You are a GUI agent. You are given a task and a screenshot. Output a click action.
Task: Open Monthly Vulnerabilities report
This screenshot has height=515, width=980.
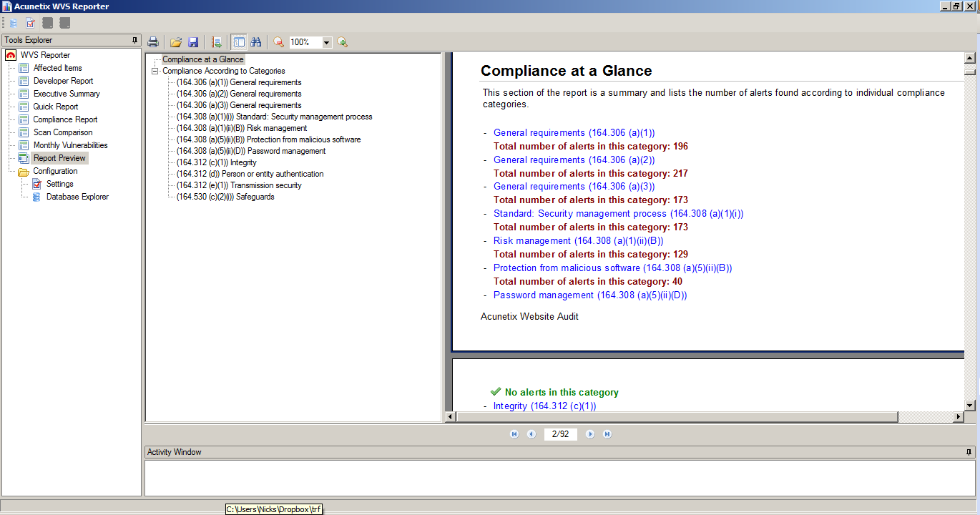point(71,145)
